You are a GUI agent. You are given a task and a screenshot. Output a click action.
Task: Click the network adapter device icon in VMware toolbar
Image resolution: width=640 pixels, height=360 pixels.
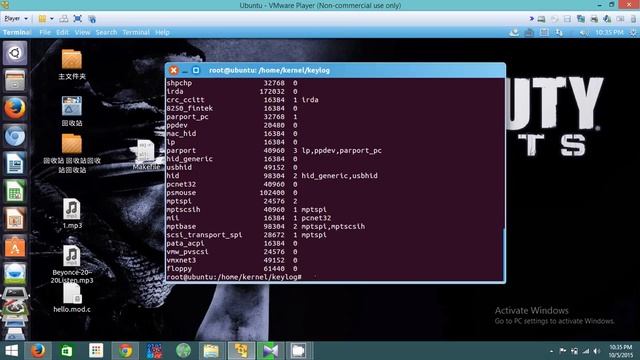581,19
